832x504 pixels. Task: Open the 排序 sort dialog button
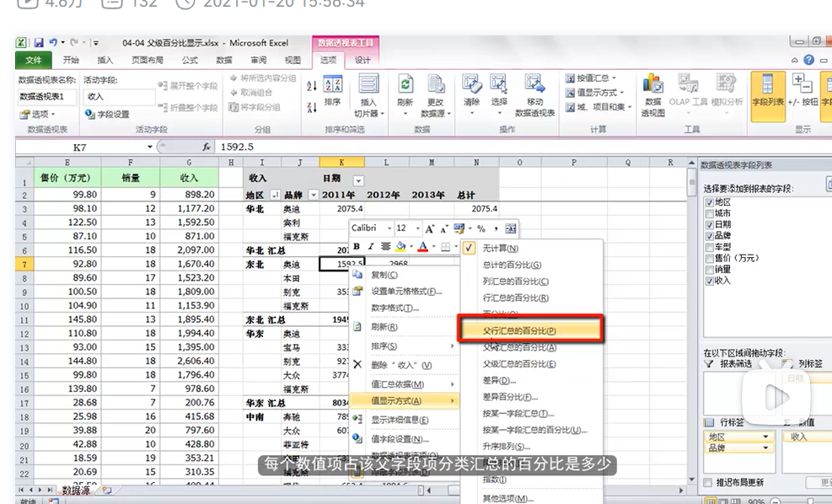coord(333,91)
